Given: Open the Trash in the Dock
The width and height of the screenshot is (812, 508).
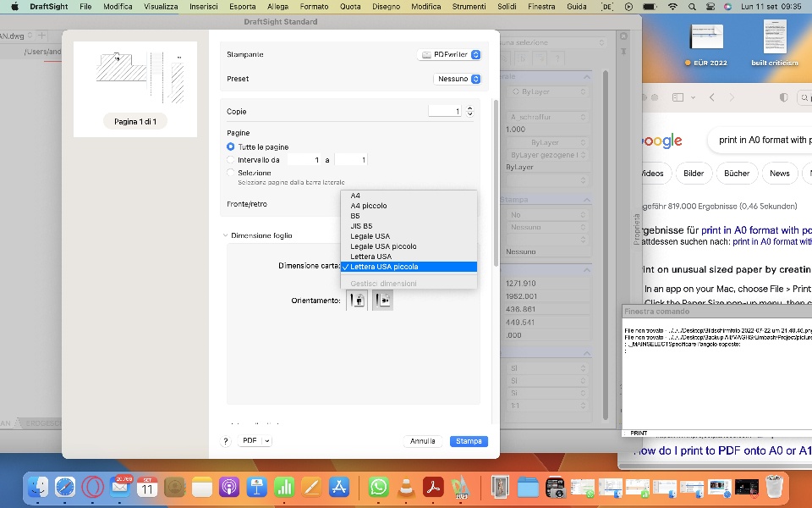Looking at the screenshot, I should click(x=774, y=488).
